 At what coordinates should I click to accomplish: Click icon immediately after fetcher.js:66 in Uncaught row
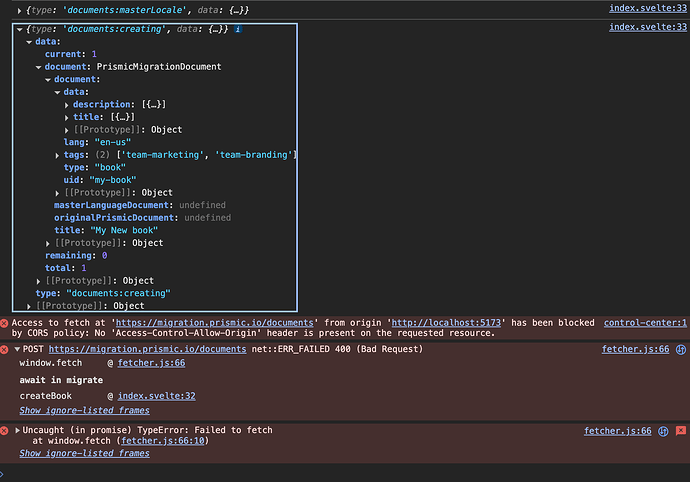[663, 430]
